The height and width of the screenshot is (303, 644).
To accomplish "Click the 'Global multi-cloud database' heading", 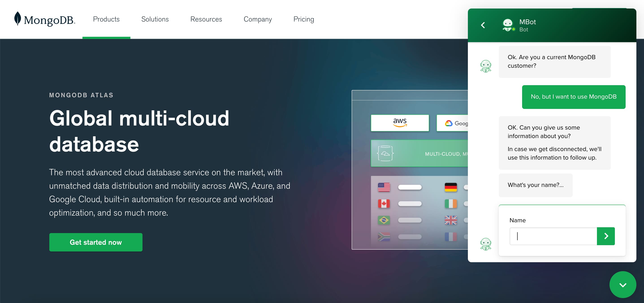I will [x=139, y=131].
